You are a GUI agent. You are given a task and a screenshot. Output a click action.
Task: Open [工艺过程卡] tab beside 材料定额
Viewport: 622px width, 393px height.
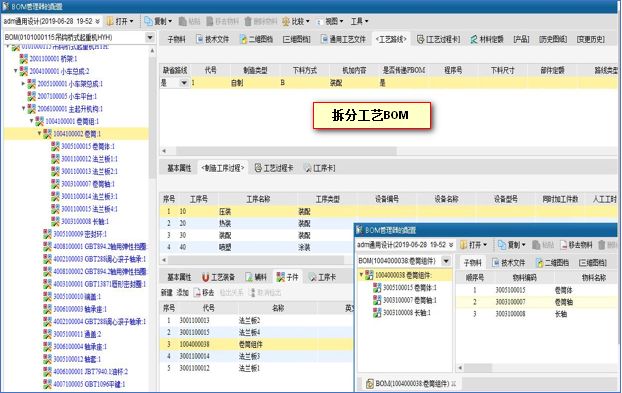pyautogui.click(x=439, y=39)
